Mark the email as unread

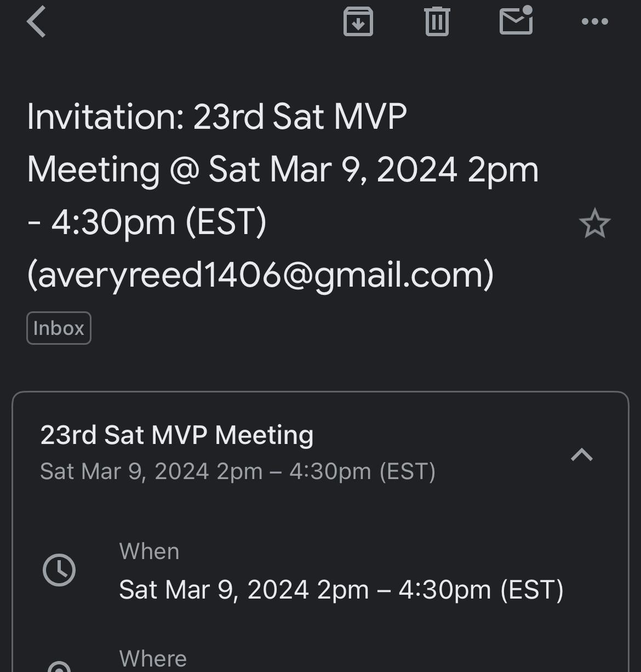point(516,22)
